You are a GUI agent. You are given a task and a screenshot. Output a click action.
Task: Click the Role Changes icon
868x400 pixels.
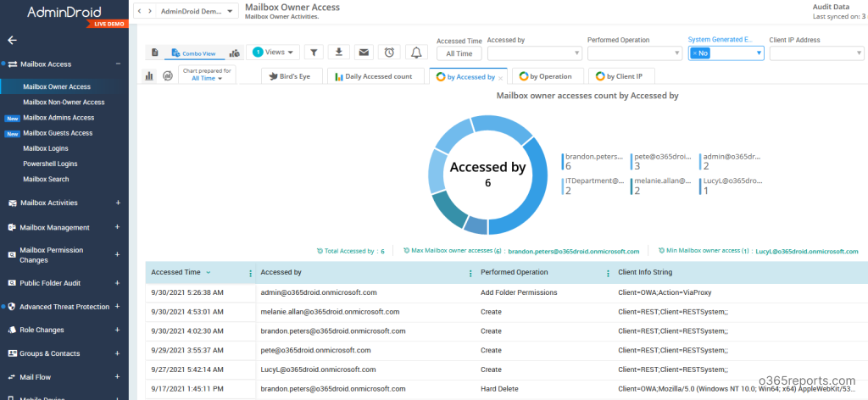pyautogui.click(x=12, y=330)
